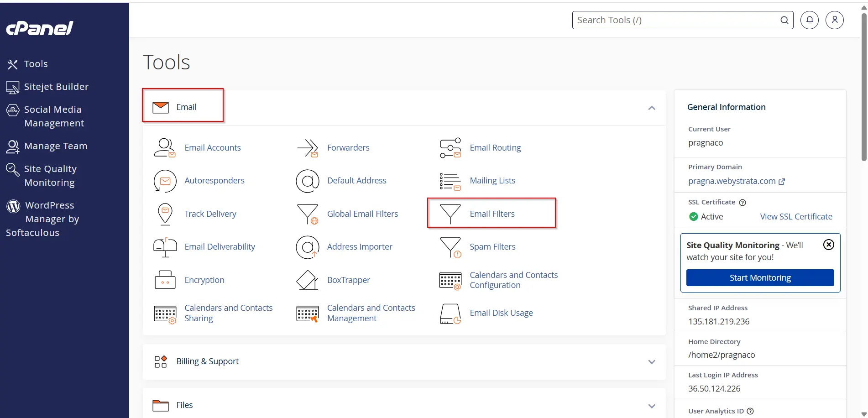868x418 pixels.
Task: Click the Default Address at-sign icon
Action: [x=308, y=181]
